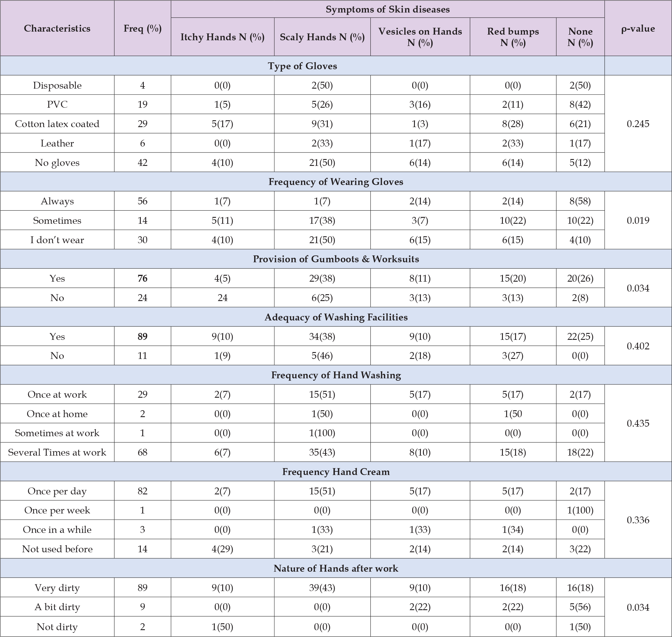Click the Itchy Hands N (%) header
Image resolution: width=672 pixels, height=637 pixels.
pyautogui.click(x=222, y=37)
